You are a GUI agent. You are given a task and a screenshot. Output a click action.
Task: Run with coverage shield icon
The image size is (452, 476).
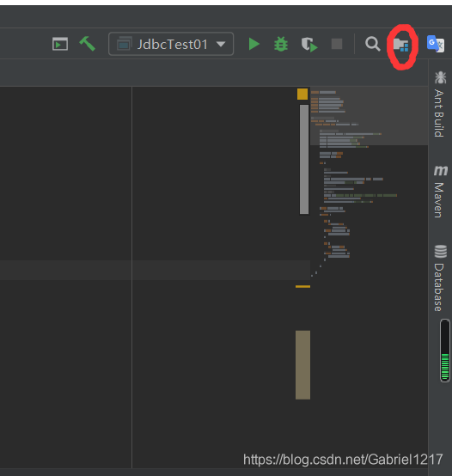(x=309, y=45)
